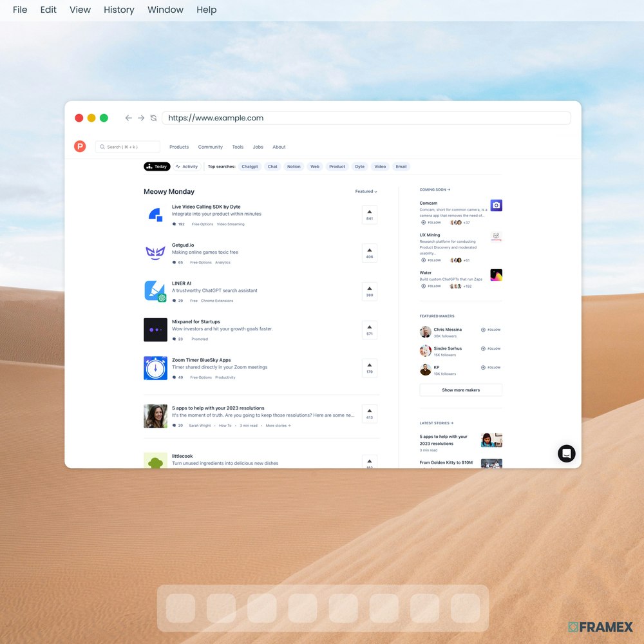Select the Email top search chip
Screen dimensions: 644x644
(401, 167)
